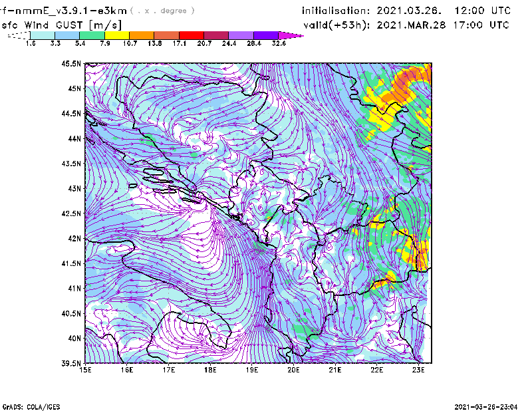Viewport: 532px width, 411px height.
Task: Click the 16E longitude label
Action: (x=127, y=370)
